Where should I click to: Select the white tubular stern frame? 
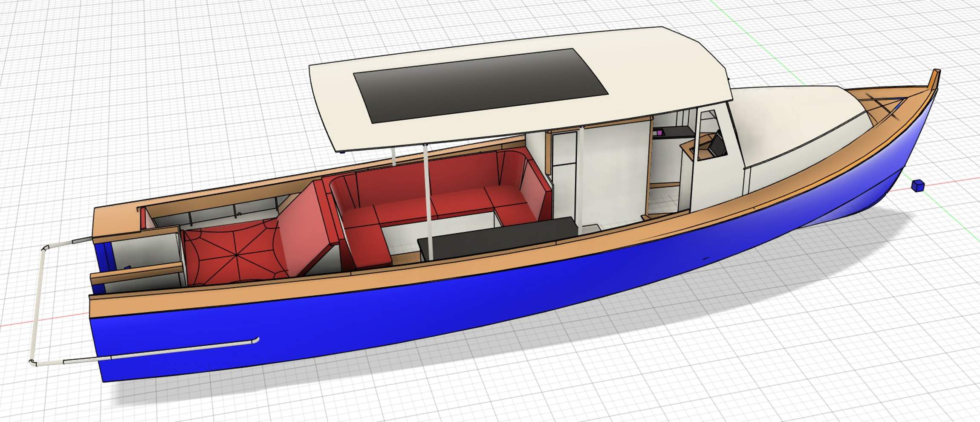pos(37,307)
